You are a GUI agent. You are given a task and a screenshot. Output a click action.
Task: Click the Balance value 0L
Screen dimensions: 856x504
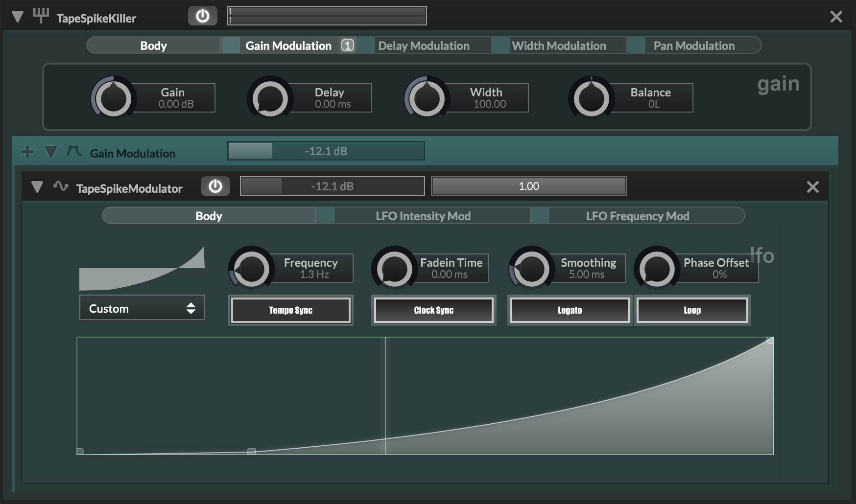pos(654,104)
